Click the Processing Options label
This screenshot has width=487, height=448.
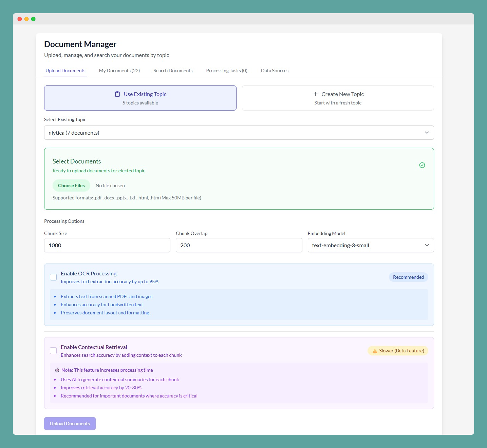(x=64, y=221)
